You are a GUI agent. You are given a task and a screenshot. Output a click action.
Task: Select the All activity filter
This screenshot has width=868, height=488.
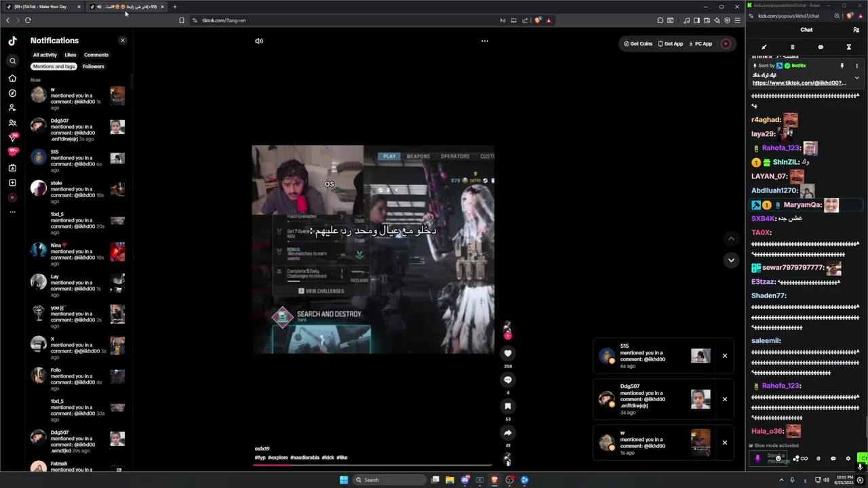[45, 55]
